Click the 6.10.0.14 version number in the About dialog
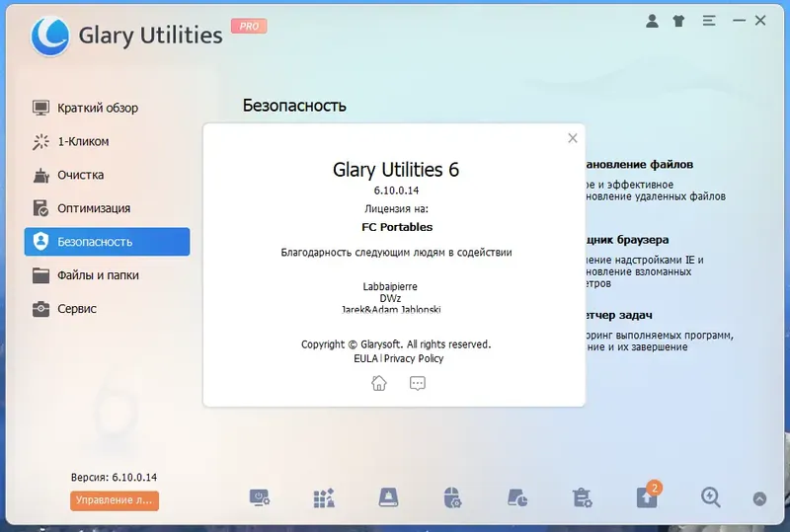The image size is (790, 532). click(396, 190)
